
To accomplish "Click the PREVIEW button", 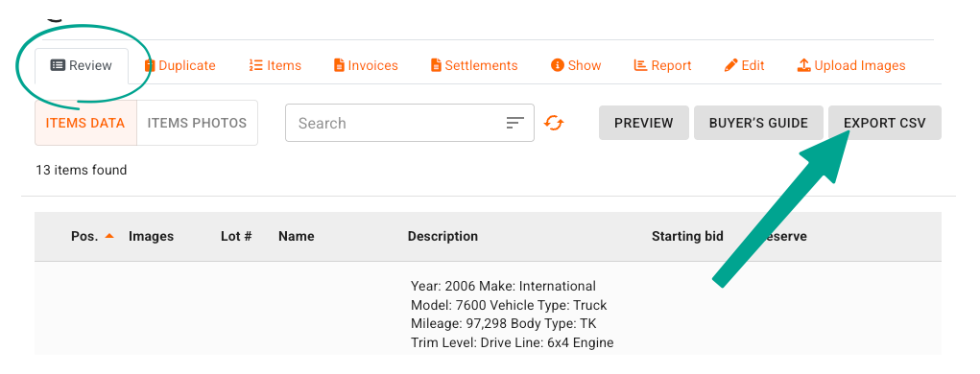I will (x=644, y=123).
